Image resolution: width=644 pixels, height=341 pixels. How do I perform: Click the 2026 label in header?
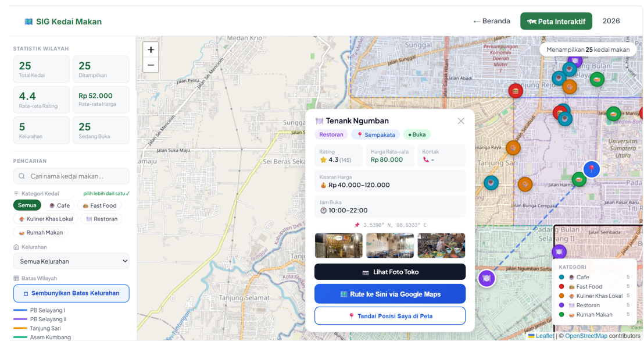(611, 21)
